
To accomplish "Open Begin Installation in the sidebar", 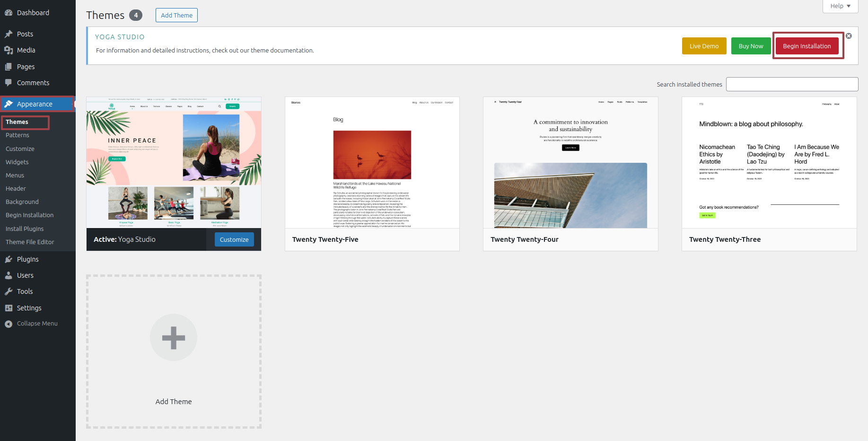I will tap(29, 215).
